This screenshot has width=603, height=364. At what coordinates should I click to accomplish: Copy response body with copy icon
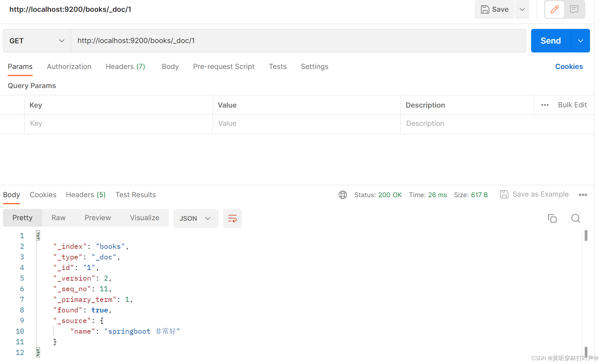click(552, 218)
